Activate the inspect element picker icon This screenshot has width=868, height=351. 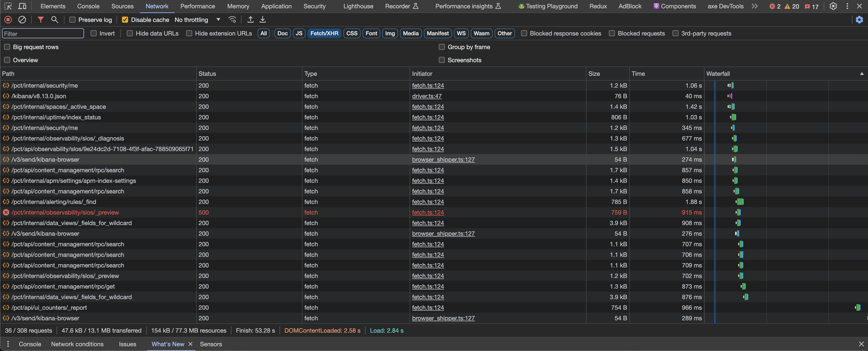(x=8, y=6)
